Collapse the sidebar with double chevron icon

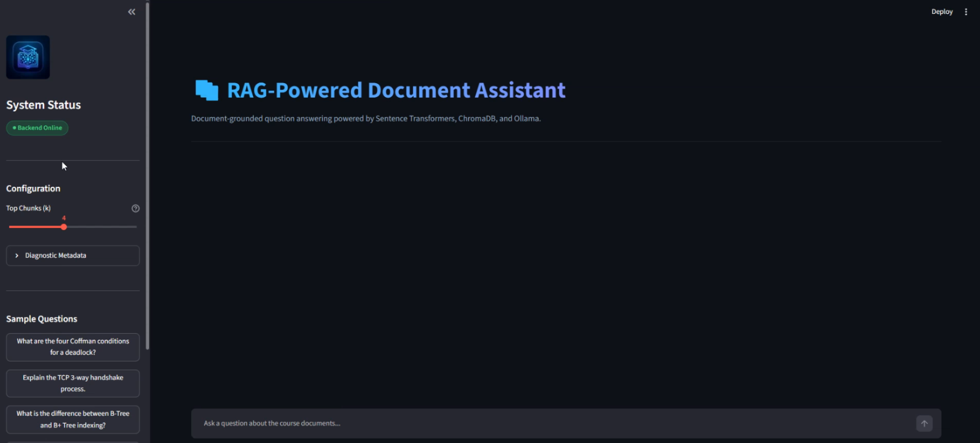point(132,12)
